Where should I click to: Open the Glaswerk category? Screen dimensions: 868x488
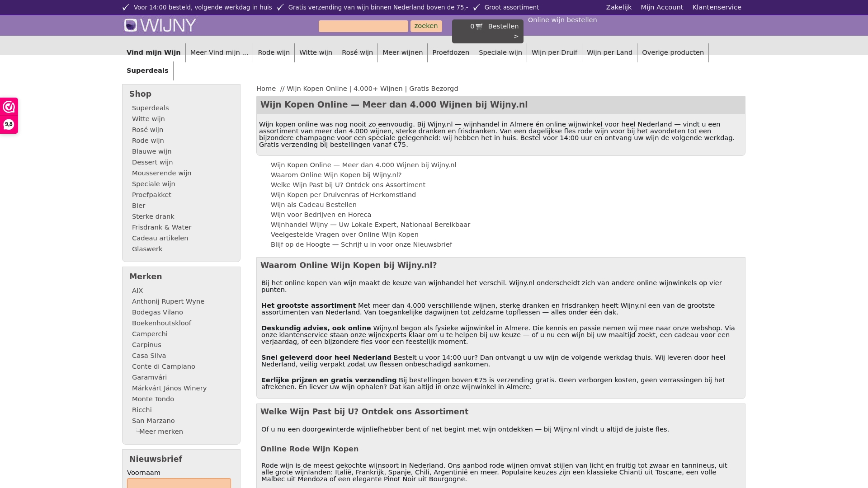point(147,249)
